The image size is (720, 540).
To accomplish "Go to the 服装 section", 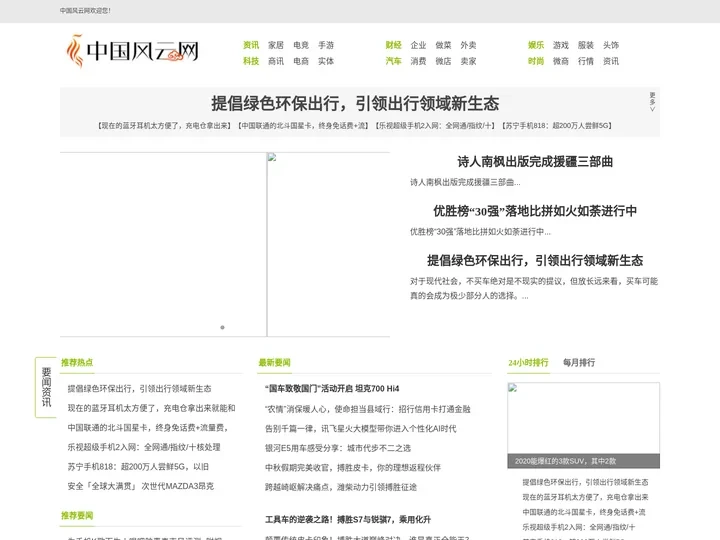I will tap(586, 45).
